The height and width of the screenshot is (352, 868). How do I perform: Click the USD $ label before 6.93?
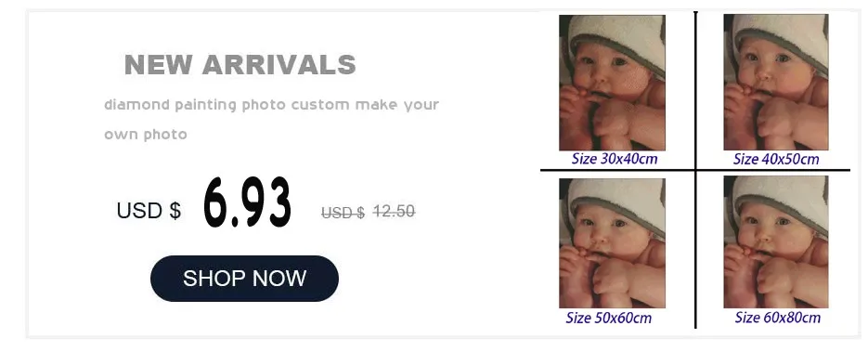coord(149,211)
